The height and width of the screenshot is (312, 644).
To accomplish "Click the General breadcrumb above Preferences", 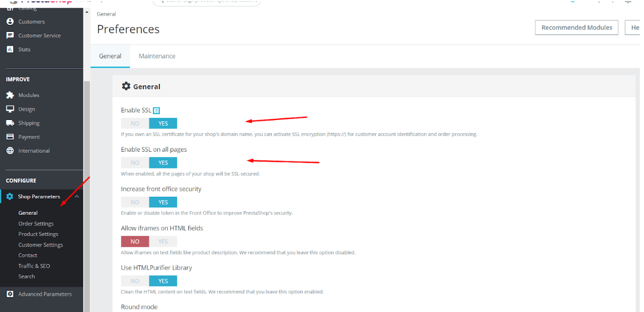I will 106,14.
